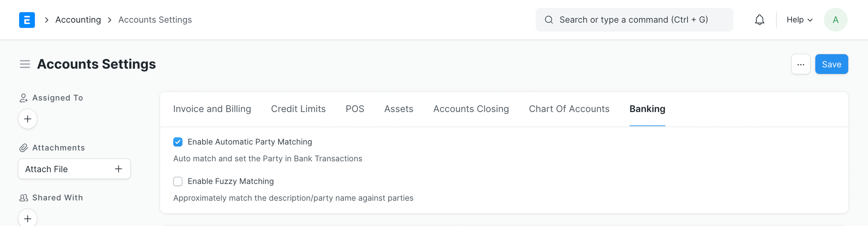868x226 pixels.
Task: Switch to the Assets tab
Action: [399, 109]
